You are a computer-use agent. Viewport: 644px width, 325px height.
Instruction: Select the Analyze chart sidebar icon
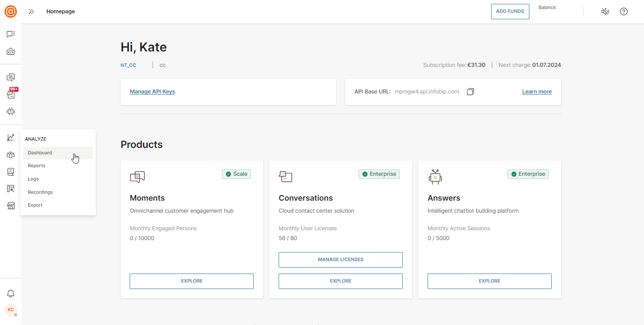11,137
